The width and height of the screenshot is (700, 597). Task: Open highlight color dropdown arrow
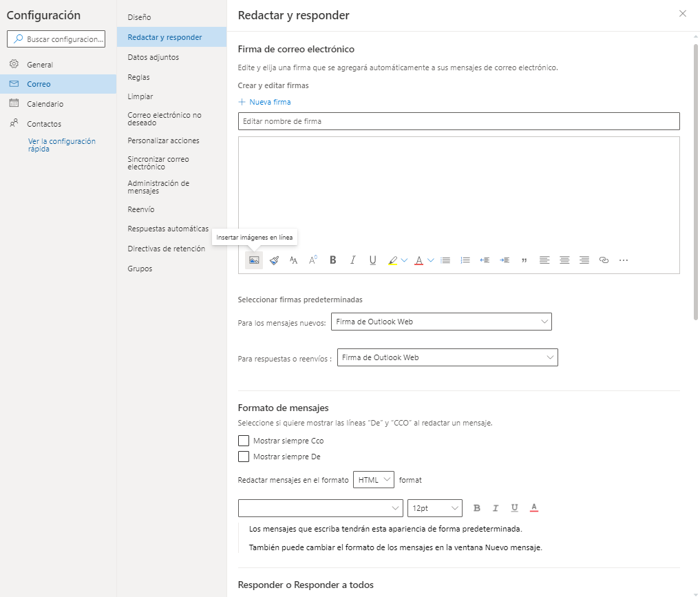click(x=405, y=260)
